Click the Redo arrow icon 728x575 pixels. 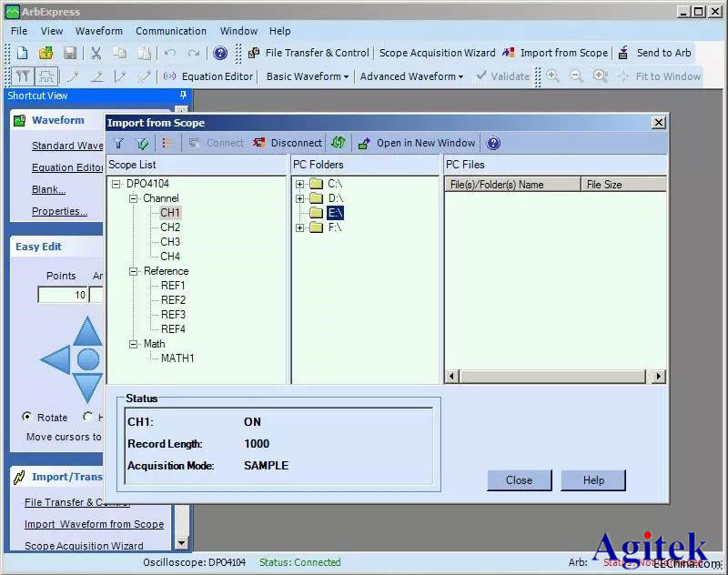pos(194,53)
